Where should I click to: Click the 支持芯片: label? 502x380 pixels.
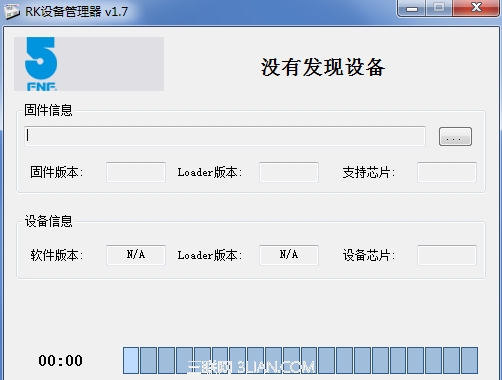pyautogui.click(x=369, y=172)
